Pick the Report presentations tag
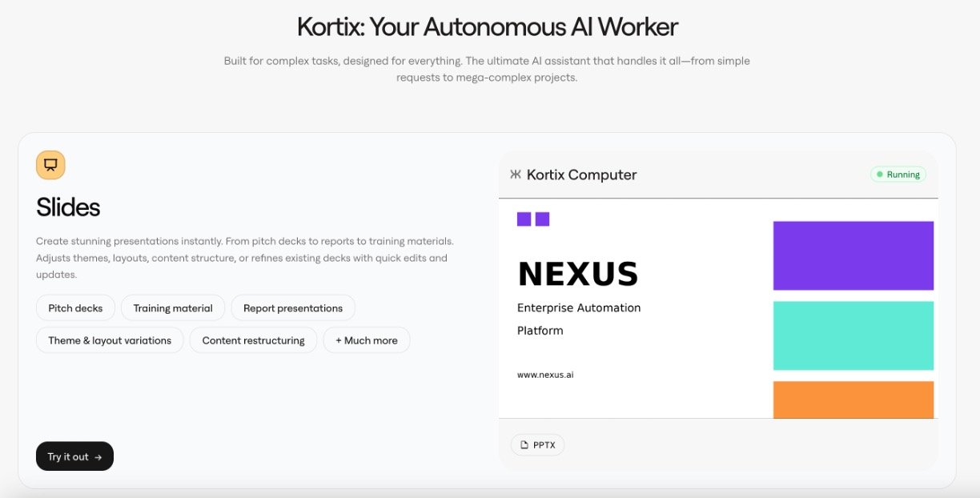Screen dimensions: 980x498 click(293, 308)
